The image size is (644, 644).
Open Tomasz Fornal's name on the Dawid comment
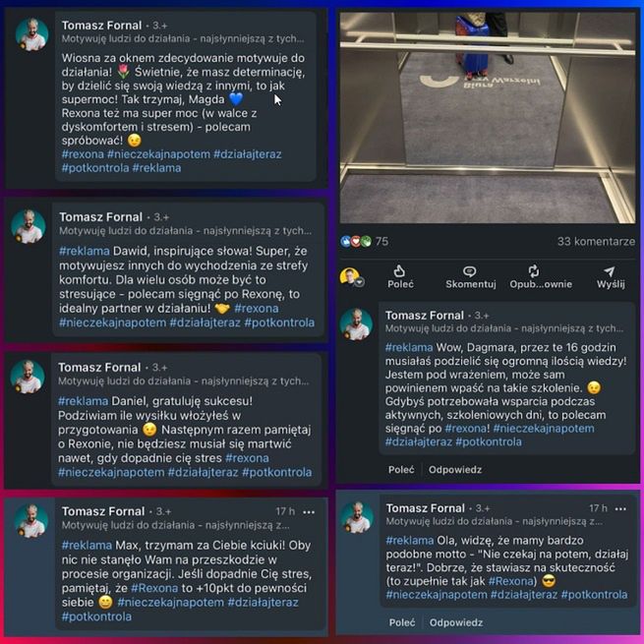[100, 217]
